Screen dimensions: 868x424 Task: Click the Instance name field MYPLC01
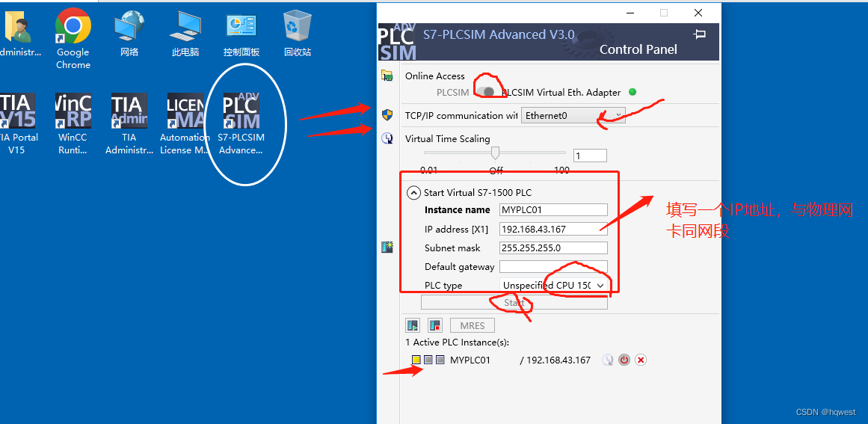pyautogui.click(x=553, y=210)
